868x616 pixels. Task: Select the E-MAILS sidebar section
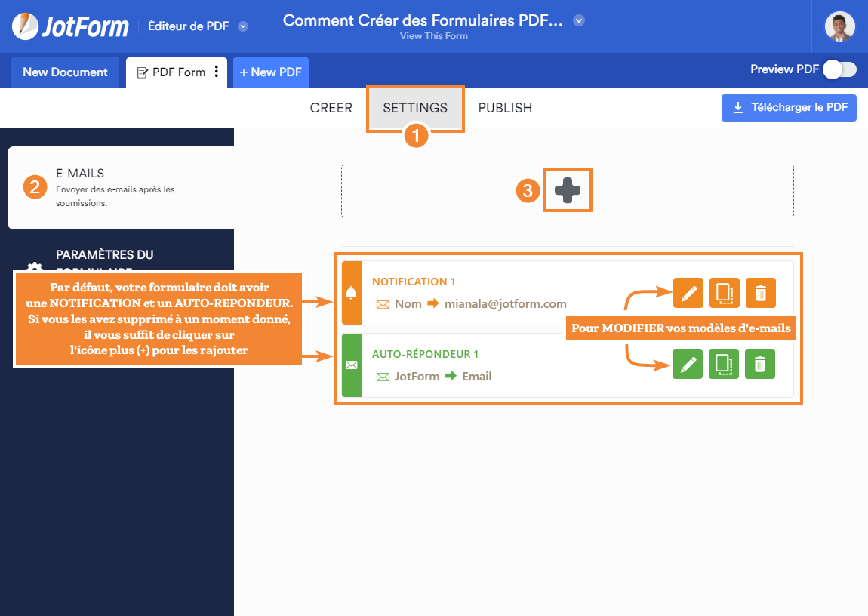click(x=121, y=188)
